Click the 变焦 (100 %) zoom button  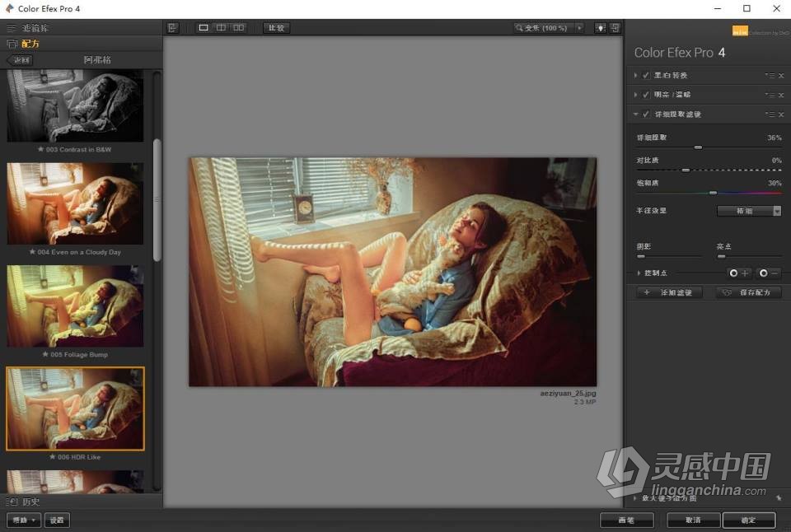pos(545,28)
